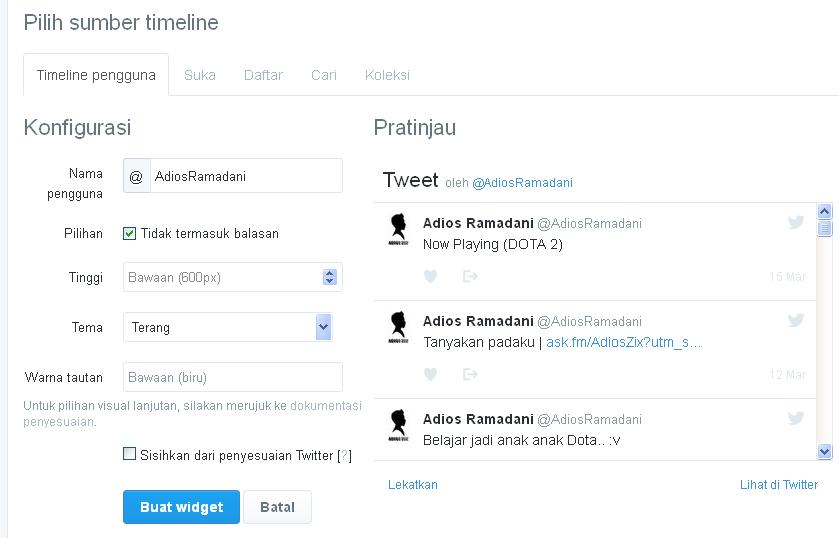Image resolution: width=839 pixels, height=538 pixels.
Task: Click share icon on the DOTA 2 tweet
Action: 470,277
